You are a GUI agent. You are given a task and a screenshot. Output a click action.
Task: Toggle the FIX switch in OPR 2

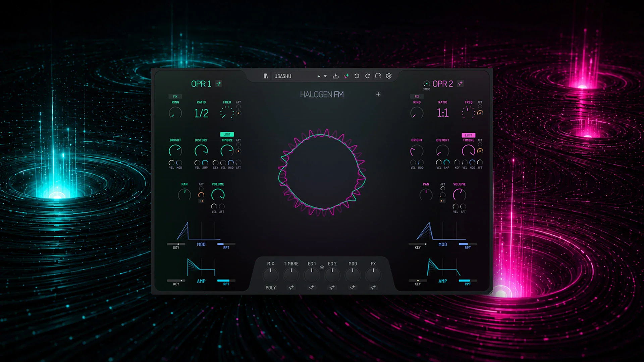(417, 97)
